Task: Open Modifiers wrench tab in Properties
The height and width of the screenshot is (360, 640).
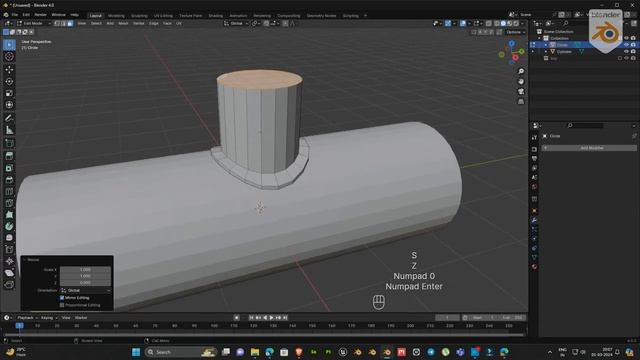Action: point(534,220)
